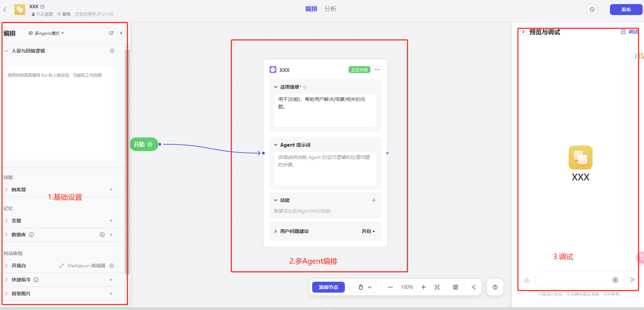This screenshot has width=644, height=310.
Task: Zoom out the canvas with the minus icon
Action: pyautogui.click(x=390, y=287)
